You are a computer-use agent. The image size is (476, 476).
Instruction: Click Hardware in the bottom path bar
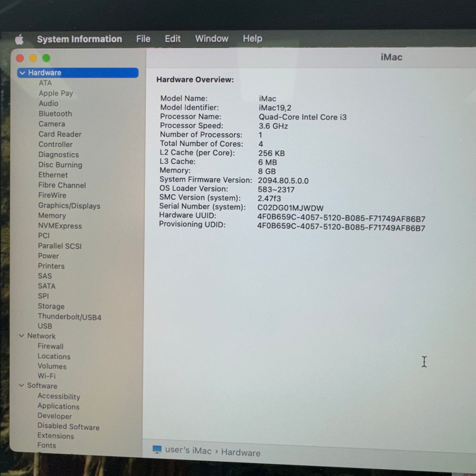241,453
